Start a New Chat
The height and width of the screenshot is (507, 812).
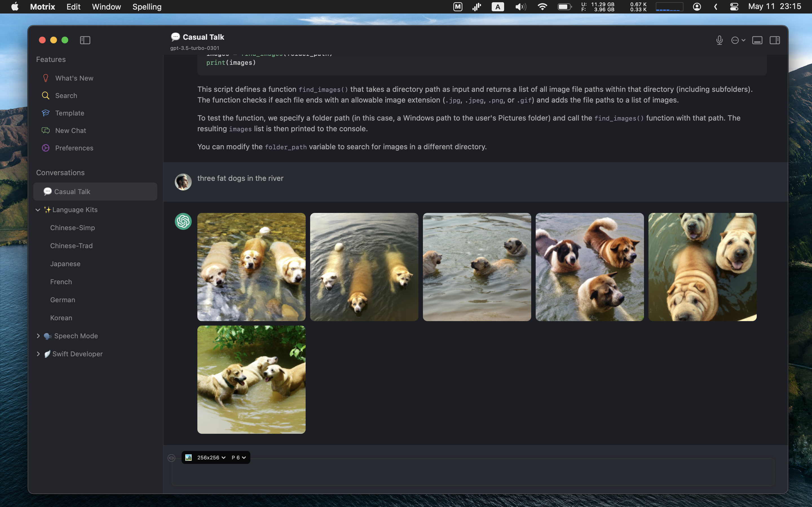(x=70, y=130)
